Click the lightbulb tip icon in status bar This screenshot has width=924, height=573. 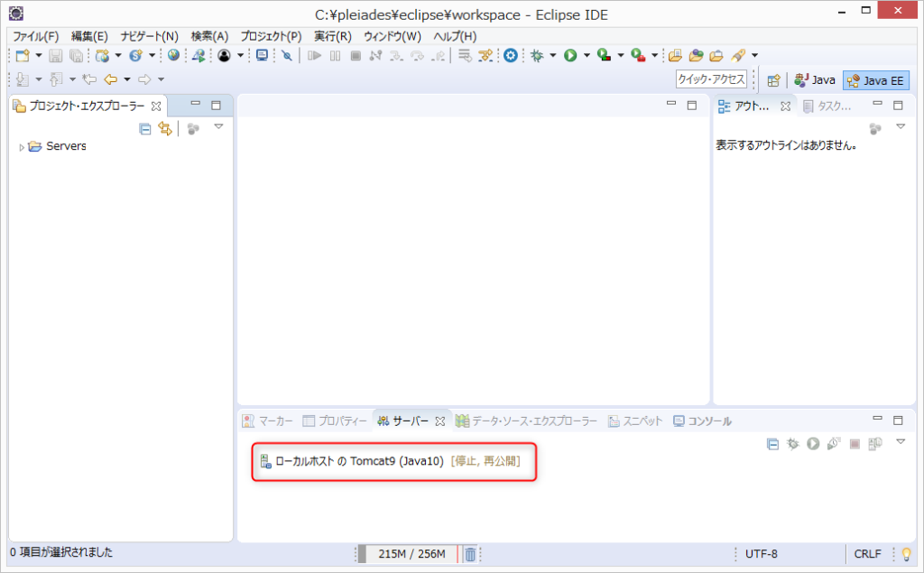coord(906,554)
